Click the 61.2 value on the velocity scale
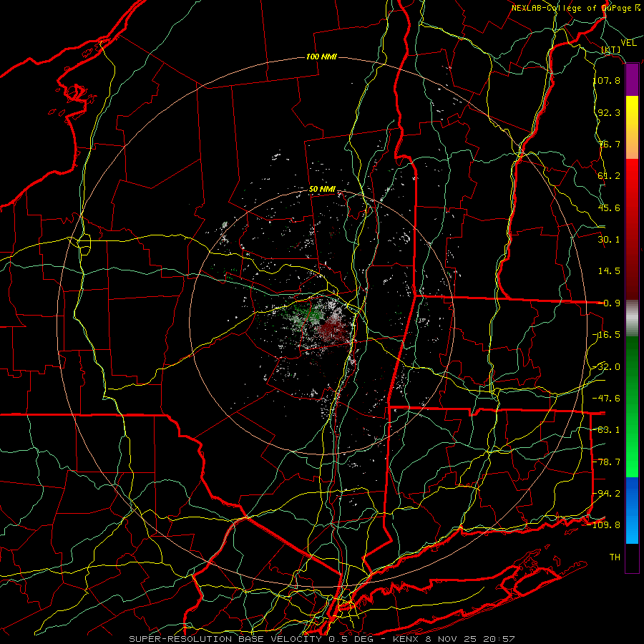 click(x=609, y=176)
